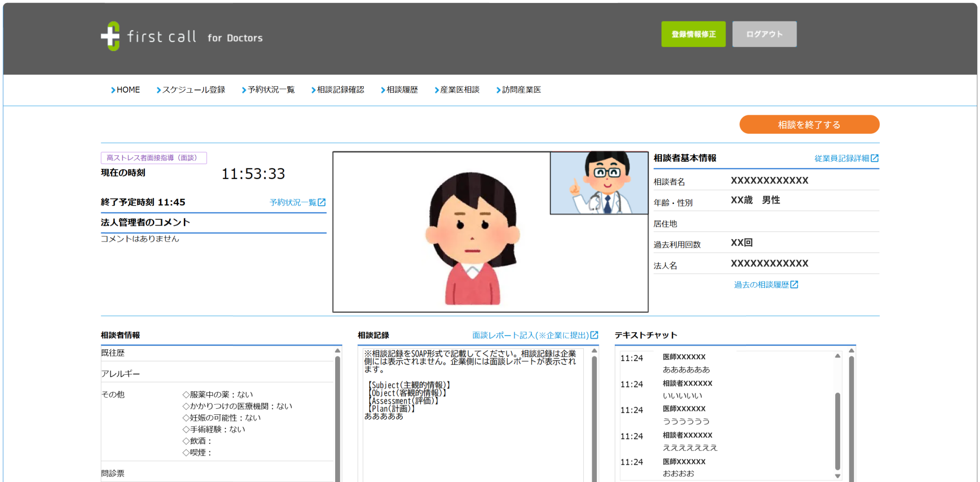Open 産業医相談 navigation item

[x=459, y=90]
